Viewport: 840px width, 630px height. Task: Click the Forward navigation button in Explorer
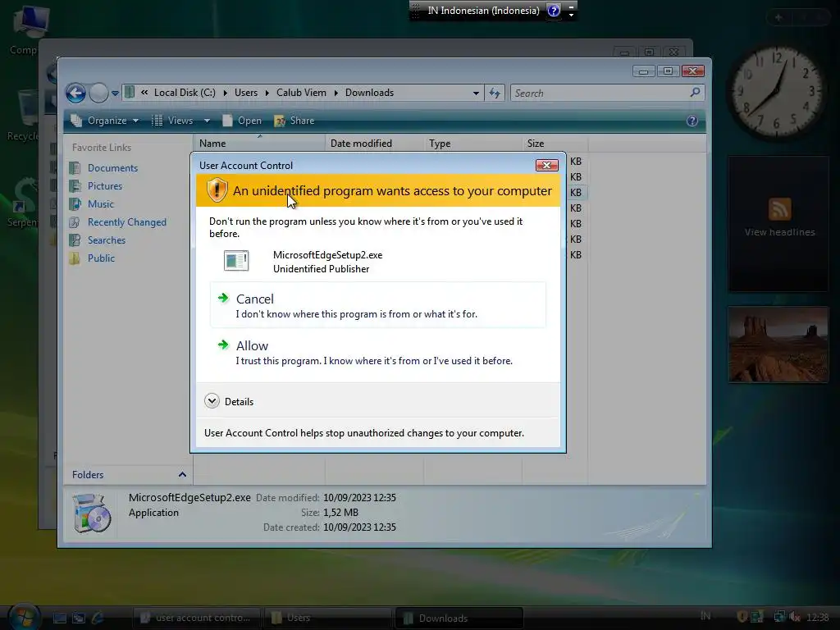pyautogui.click(x=98, y=94)
